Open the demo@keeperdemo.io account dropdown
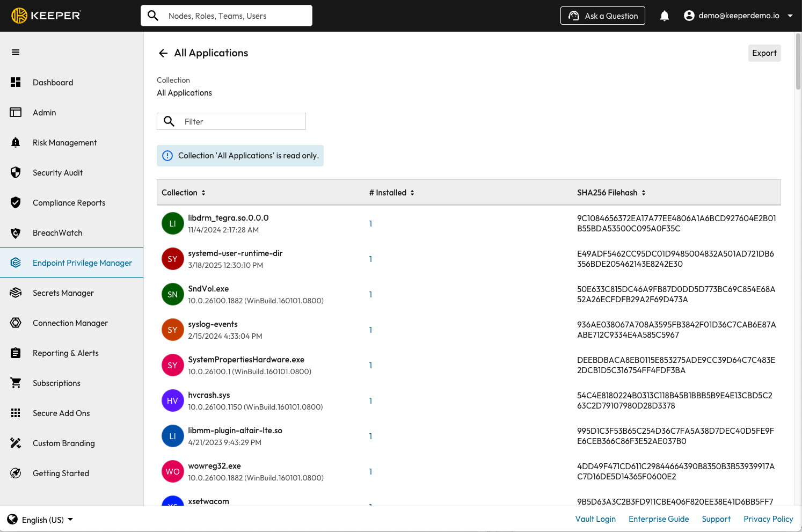This screenshot has width=802, height=532. 738,16
